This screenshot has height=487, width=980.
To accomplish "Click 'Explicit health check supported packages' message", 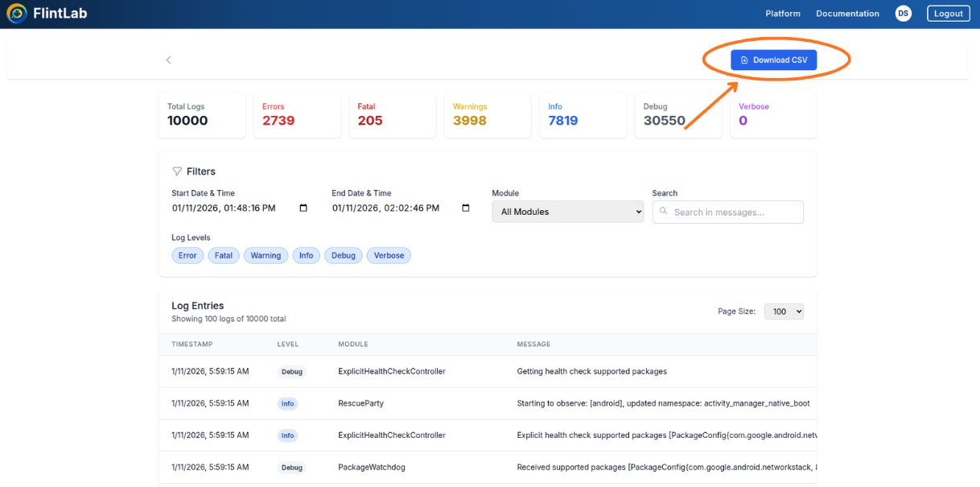I will (667, 435).
